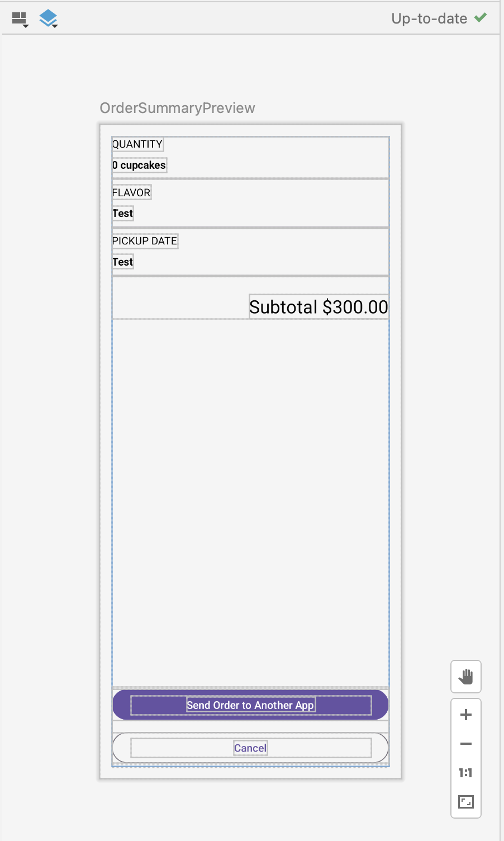504x841 pixels.
Task: Click the zoom to fit screen icon
Action: [x=465, y=802]
